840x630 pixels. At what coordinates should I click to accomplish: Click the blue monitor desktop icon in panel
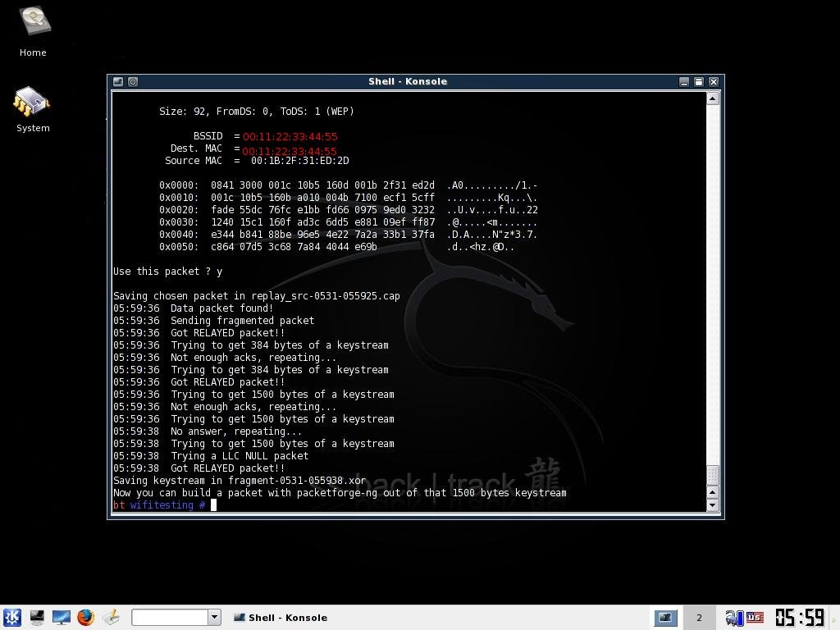click(62, 618)
